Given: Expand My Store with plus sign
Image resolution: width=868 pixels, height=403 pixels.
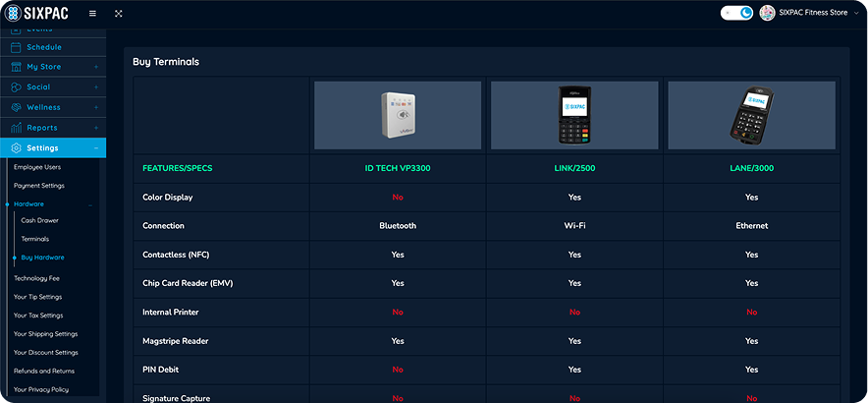Looking at the screenshot, I should 96,67.
